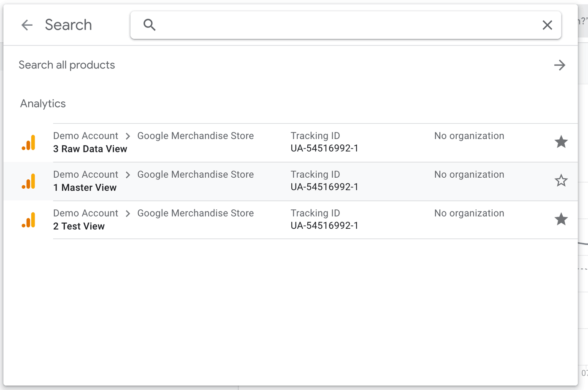The height and width of the screenshot is (390, 588).
Task: Click the Analytics icon for 3 Raw Data View
Action: pos(29,143)
